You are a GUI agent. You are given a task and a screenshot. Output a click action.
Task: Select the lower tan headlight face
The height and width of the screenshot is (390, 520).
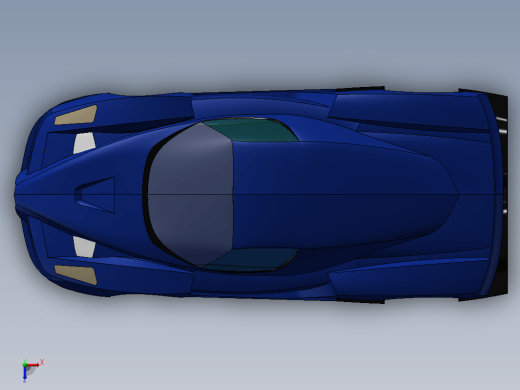click(77, 275)
